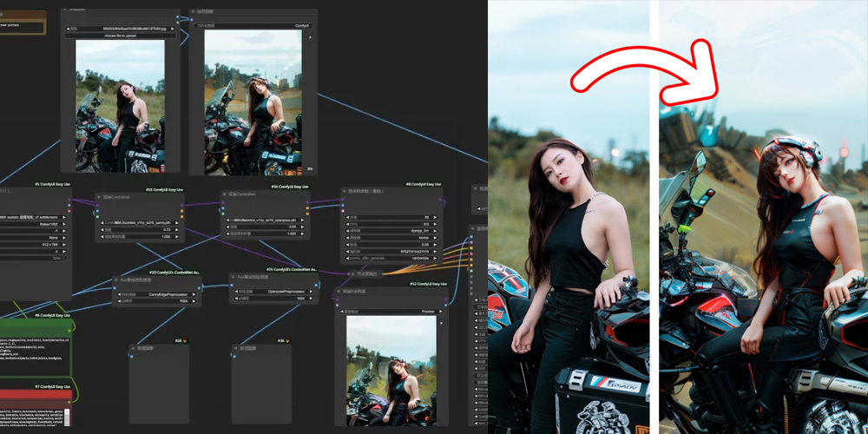Viewport: 868px width, 434px height.
Task: Click the red output port of node #5
Action: 69,210
